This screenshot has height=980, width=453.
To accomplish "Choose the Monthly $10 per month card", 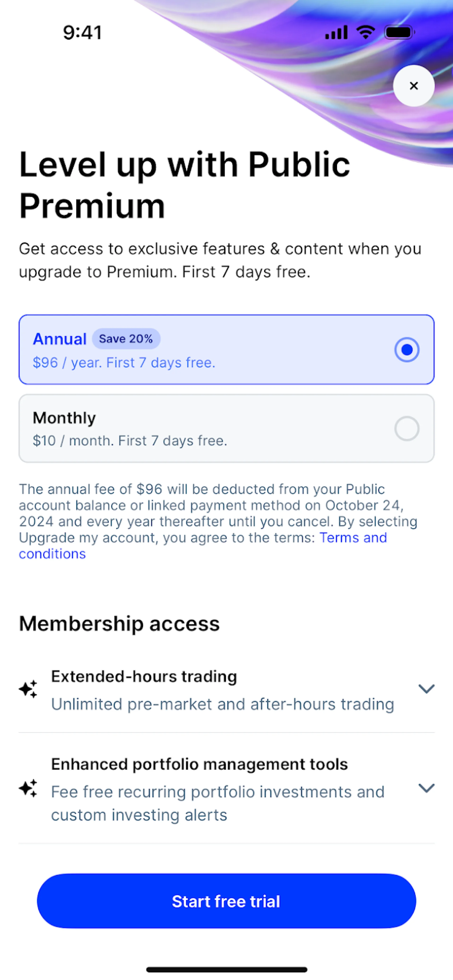I will click(x=226, y=428).
